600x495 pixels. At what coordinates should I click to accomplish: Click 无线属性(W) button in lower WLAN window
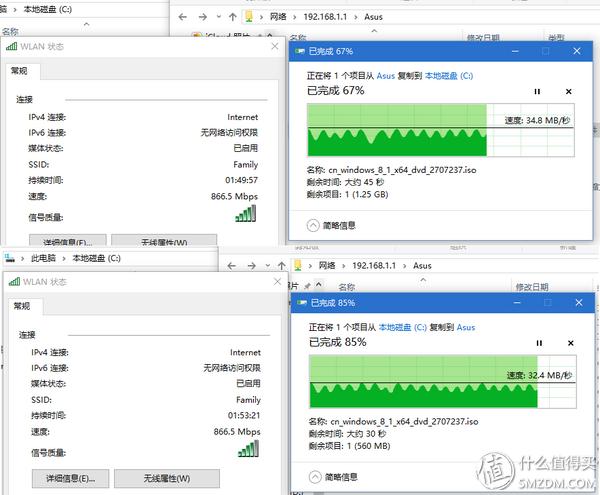[x=167, y=479]
